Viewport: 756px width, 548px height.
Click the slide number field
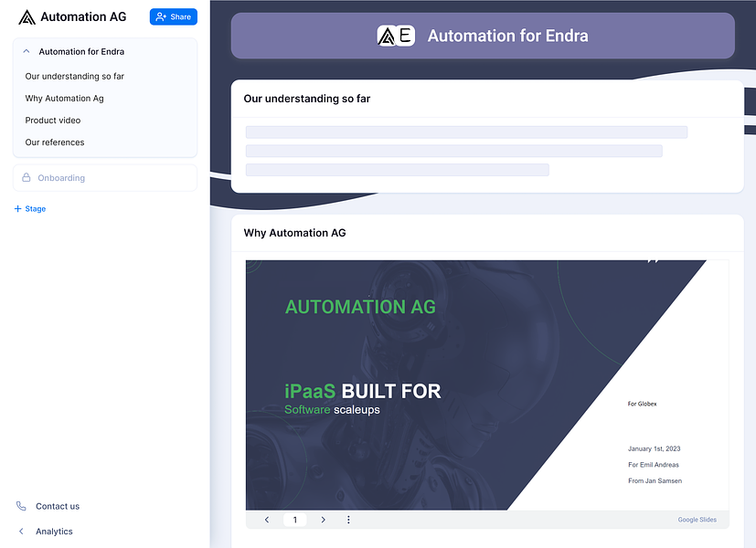pyautogui.click(x=295, y=520)
